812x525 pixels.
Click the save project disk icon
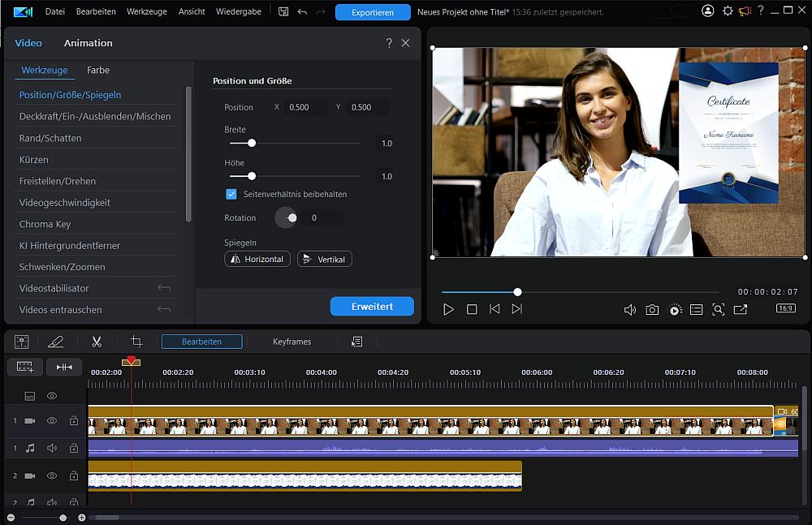click(283, 12)
